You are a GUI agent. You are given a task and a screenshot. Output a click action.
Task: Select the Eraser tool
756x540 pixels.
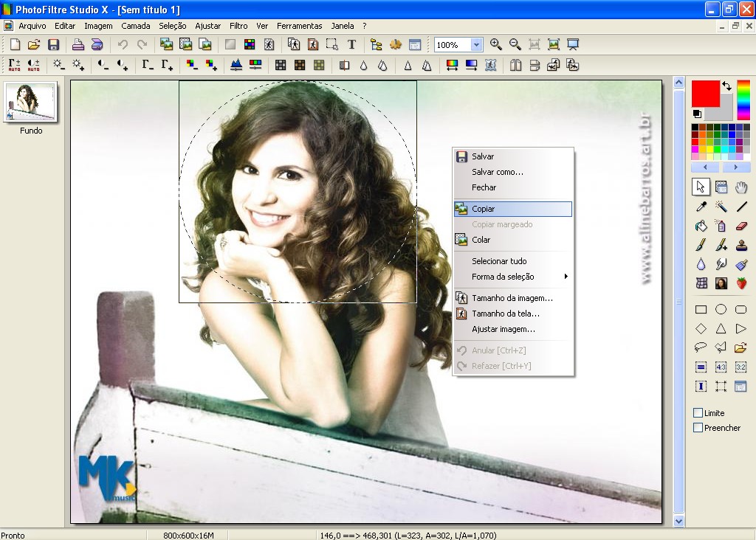[x=740, y=226]
